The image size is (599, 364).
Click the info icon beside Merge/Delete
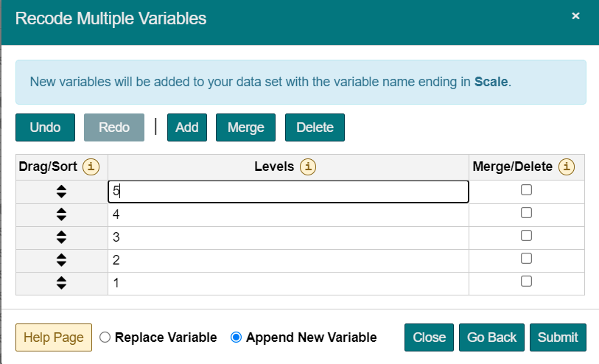pyautogui.click(x=566, y=167)
